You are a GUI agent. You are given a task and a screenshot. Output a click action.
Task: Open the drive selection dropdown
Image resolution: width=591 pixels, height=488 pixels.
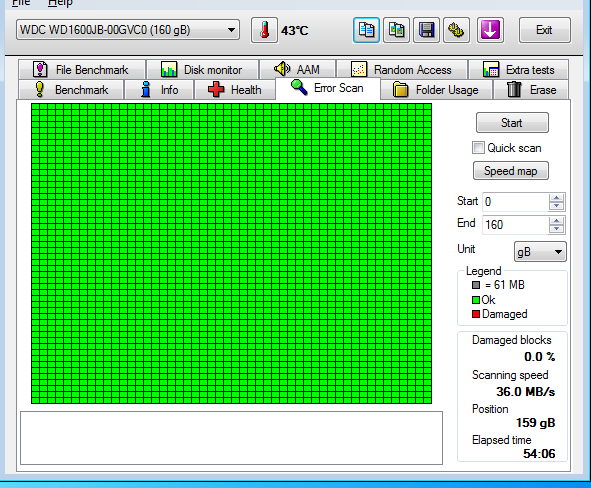click(x=128, y=30)
